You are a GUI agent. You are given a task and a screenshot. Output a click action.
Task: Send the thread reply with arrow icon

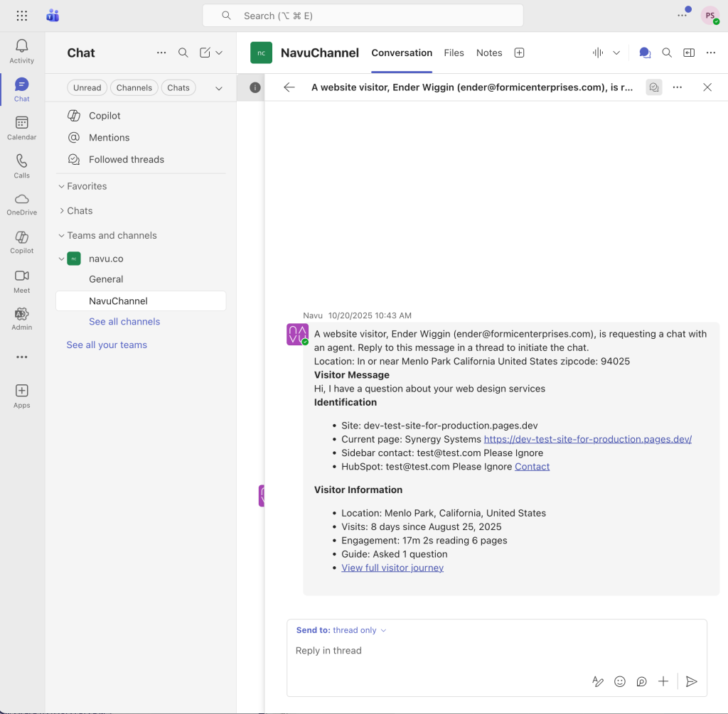(x=691, y=681)
